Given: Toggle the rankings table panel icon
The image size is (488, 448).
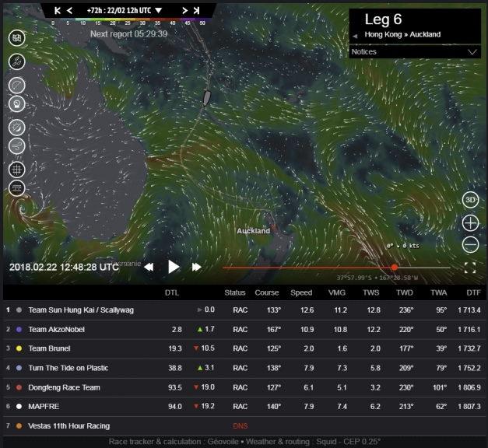Looking at the screenshot, I should [x=17, y=188].
